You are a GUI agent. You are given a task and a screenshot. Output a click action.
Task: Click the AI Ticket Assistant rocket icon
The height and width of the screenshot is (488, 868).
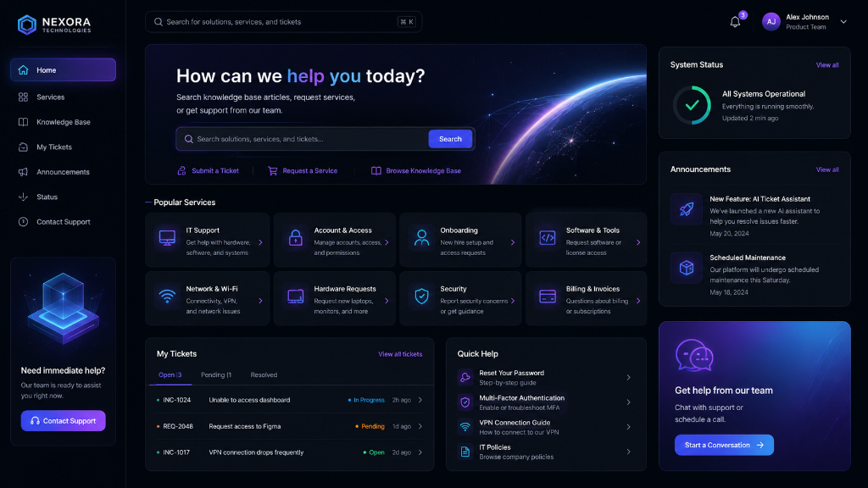tap(687, 209)
